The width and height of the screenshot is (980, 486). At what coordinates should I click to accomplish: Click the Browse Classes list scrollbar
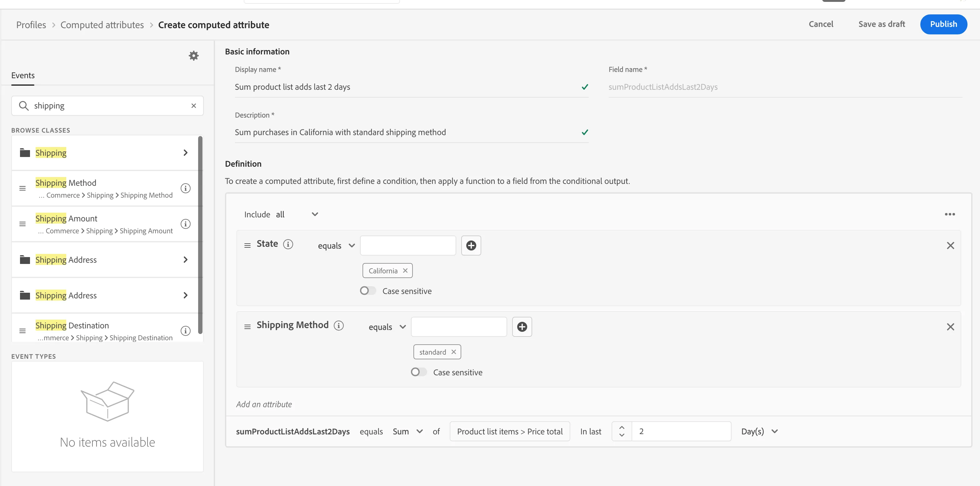[x=200, y=235]
